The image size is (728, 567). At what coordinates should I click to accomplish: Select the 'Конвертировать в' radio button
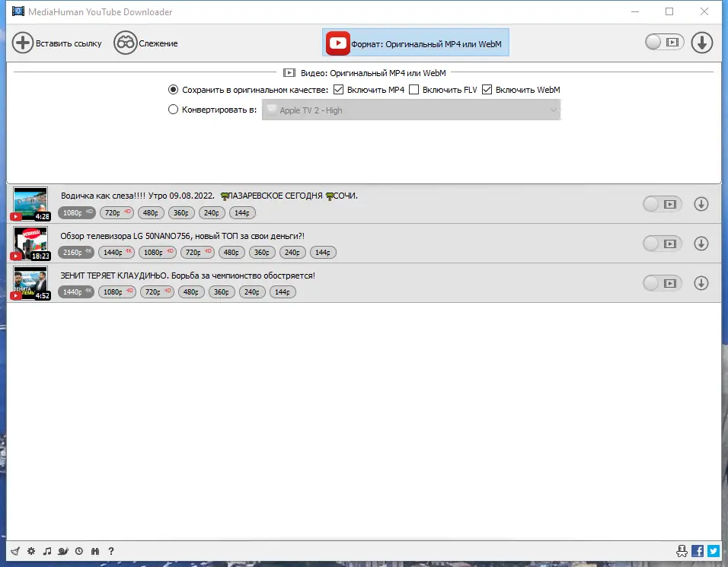point(174,109)
